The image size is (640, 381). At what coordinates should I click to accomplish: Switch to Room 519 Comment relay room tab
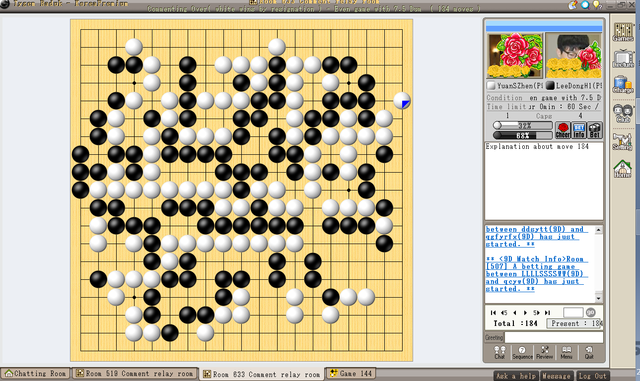click(135, 373)
